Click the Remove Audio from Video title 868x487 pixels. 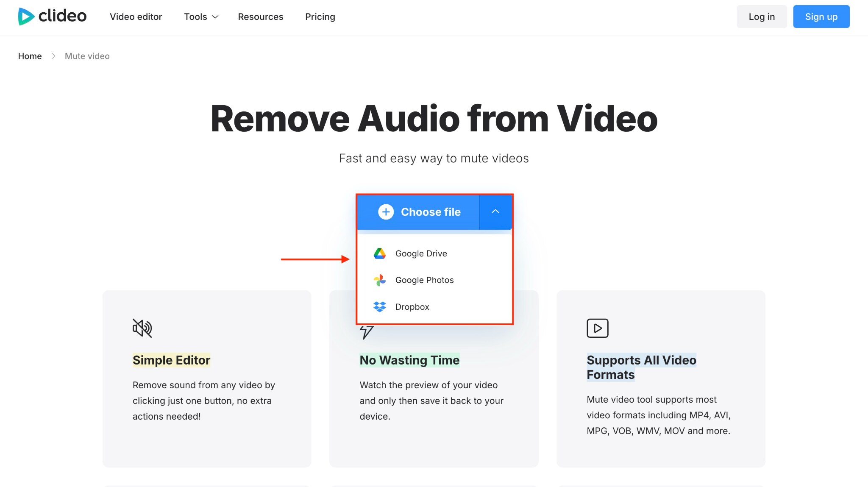point(434,119)
